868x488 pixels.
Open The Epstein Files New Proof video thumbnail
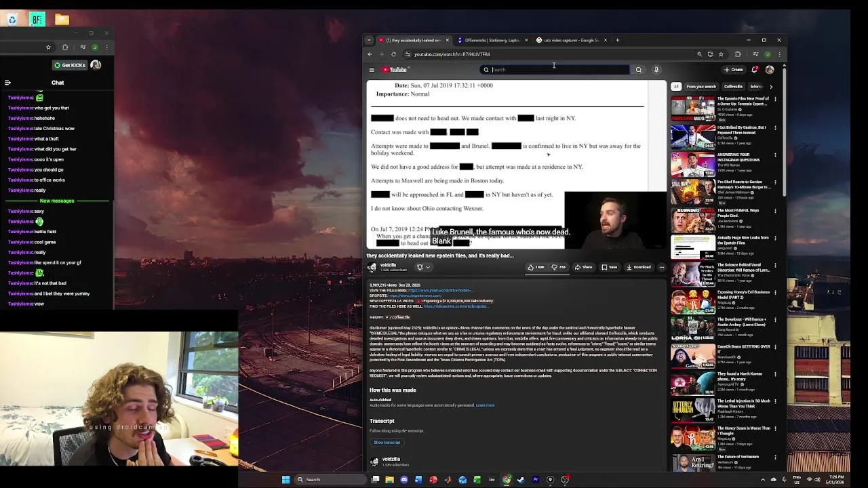click(x=692, y=108)
